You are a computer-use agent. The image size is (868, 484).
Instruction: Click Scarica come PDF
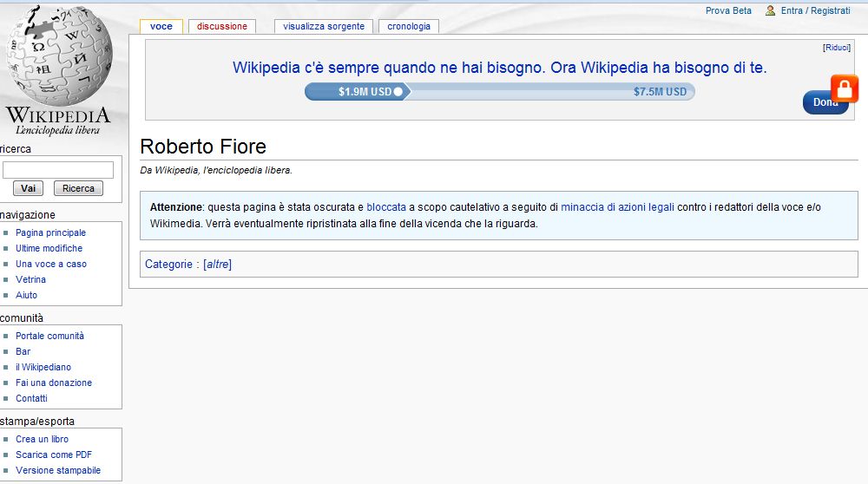click(x=54, y=455)
